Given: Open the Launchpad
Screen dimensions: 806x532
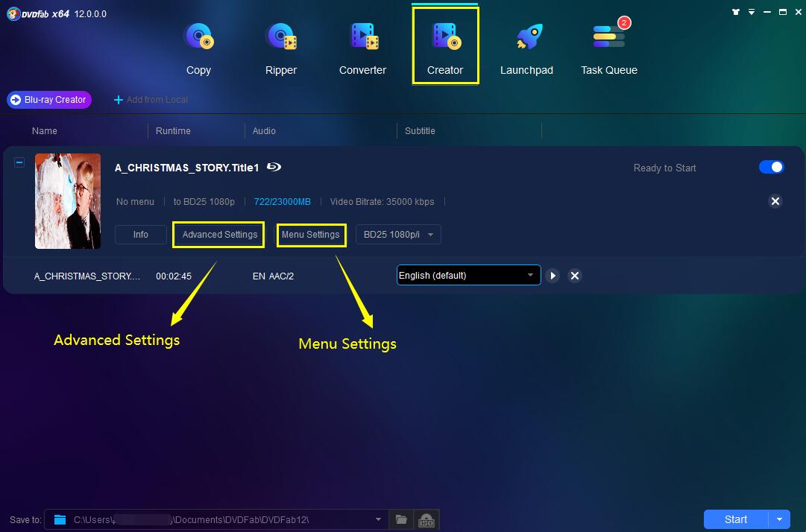Looking at the screenshot, I should (526, 49).
